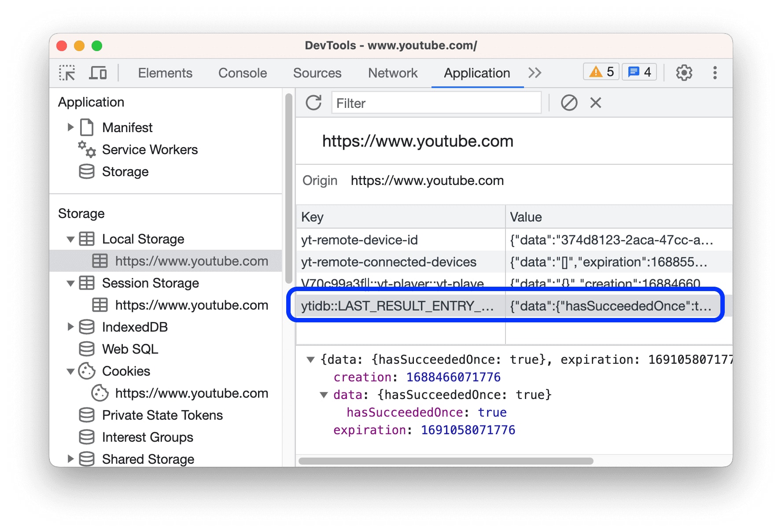Click the expiration value 1691058071776
Image resolution: width=782 pixels, height=532 pixels.
tap(468, 430)
